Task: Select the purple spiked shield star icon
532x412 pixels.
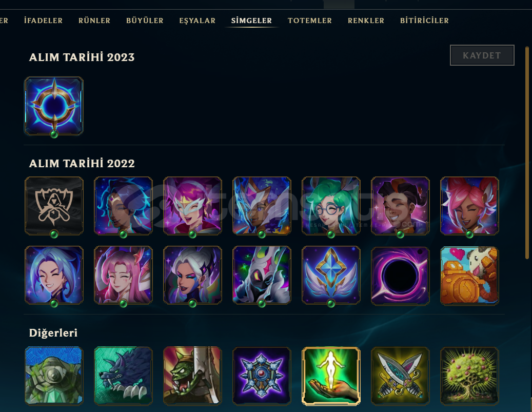Action: click(x=262, y=376)
